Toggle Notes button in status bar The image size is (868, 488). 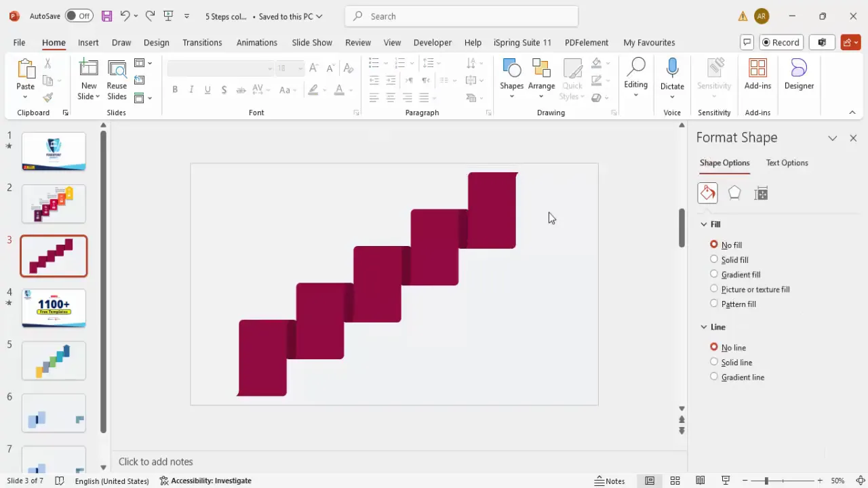(610, 481)
